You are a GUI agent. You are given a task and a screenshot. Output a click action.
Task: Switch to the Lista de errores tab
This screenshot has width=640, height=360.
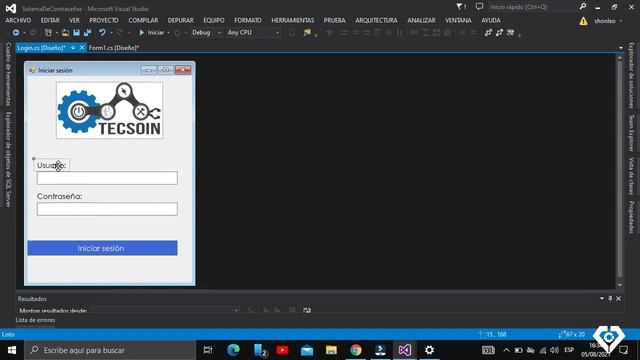[x=35, y=320]
